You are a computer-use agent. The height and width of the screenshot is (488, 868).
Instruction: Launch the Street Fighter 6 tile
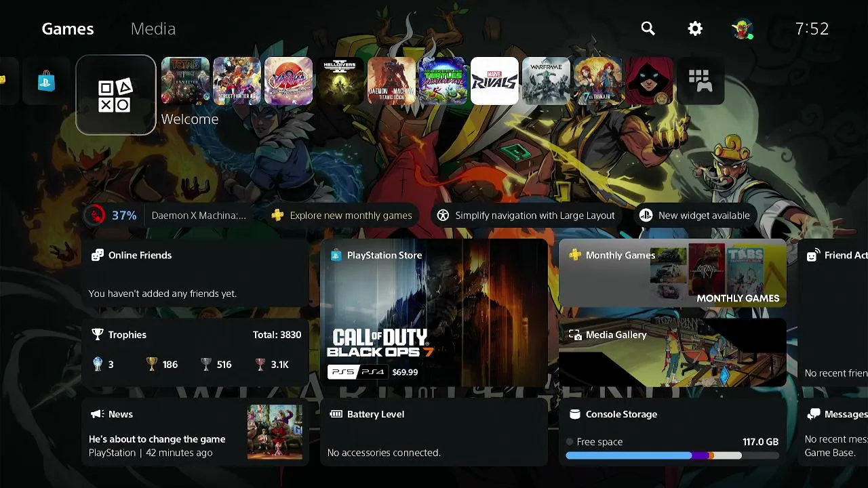click(237, 81)
